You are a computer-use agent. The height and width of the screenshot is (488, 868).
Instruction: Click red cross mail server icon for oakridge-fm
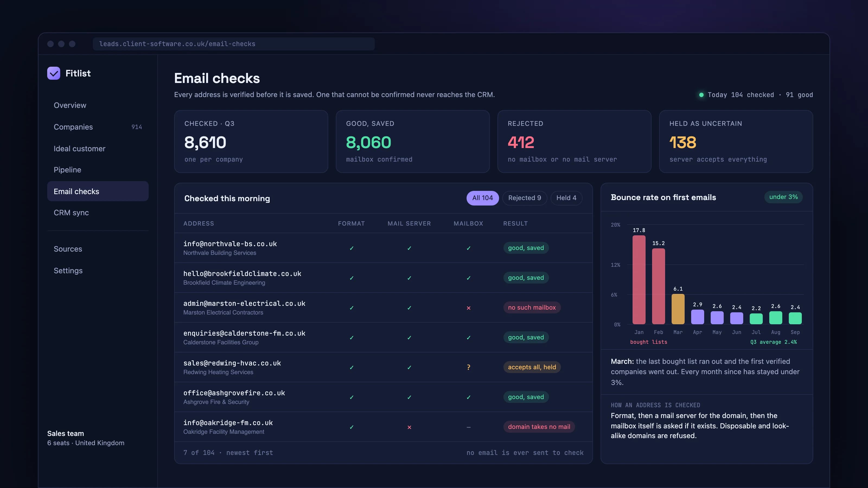(x=409, y=427)
